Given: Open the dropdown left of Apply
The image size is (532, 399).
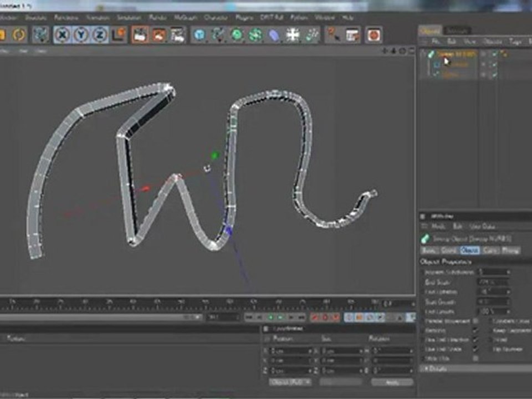Looking at the screenshot, I should [x=341, y=382].
